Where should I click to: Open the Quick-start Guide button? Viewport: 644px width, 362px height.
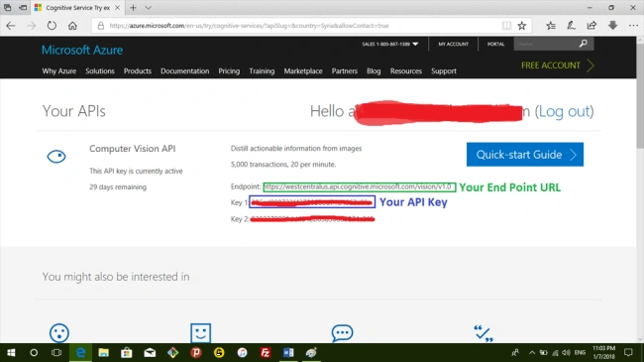pyautogui.click(x=525, y=155)
